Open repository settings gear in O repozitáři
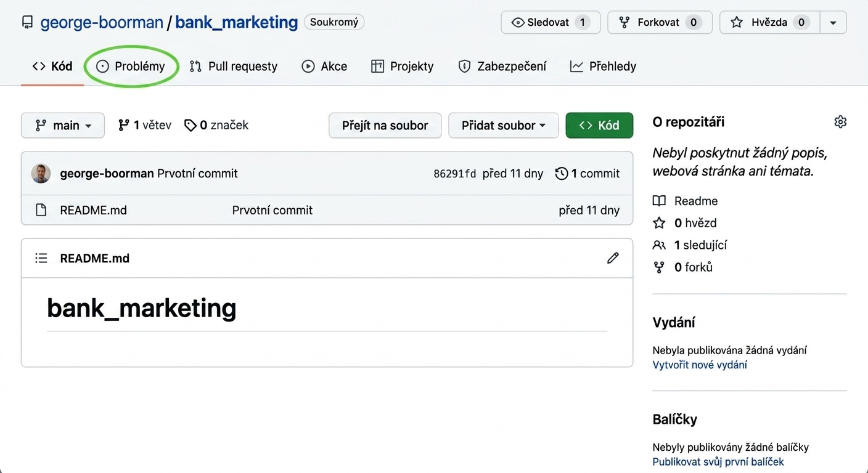The width and height of the screenshot is (868, 473). (840, 122)
